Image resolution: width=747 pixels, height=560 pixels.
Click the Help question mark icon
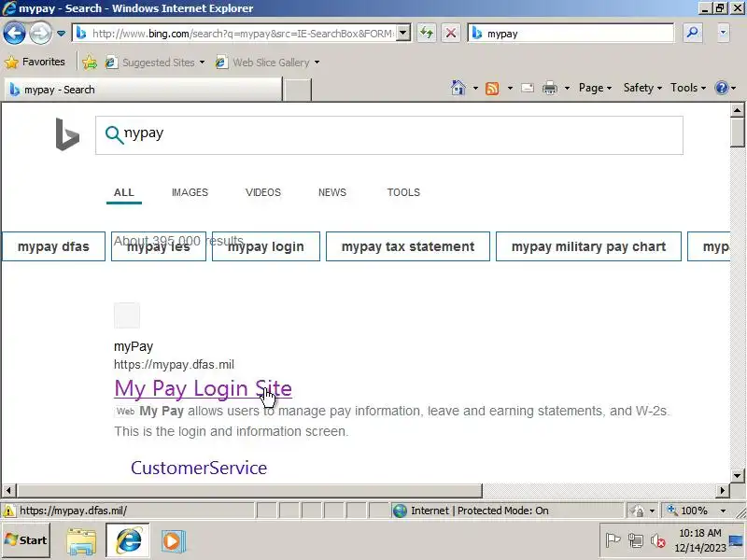(x=722, y=88)
